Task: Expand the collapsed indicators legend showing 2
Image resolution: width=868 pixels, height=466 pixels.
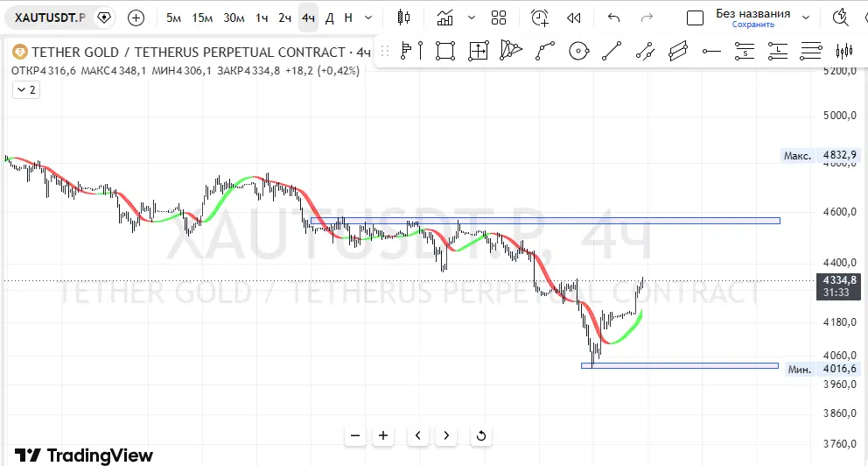Action: (x=26, y=89)
